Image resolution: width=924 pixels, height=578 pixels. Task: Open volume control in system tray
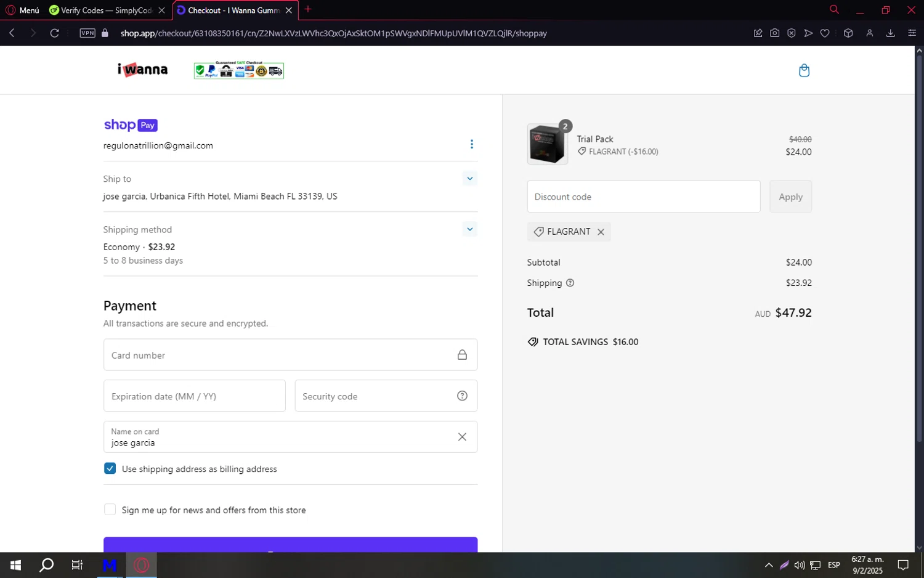[800, 565]
